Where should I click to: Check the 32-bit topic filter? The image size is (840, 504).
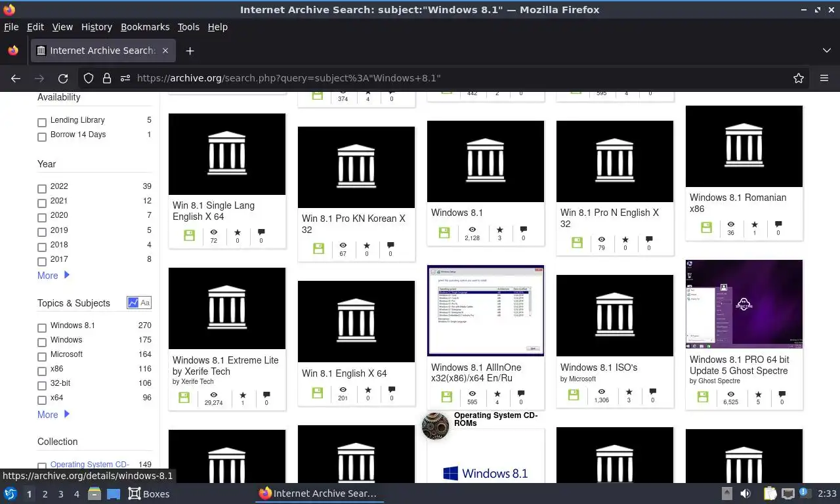click(x=42, y=386)
